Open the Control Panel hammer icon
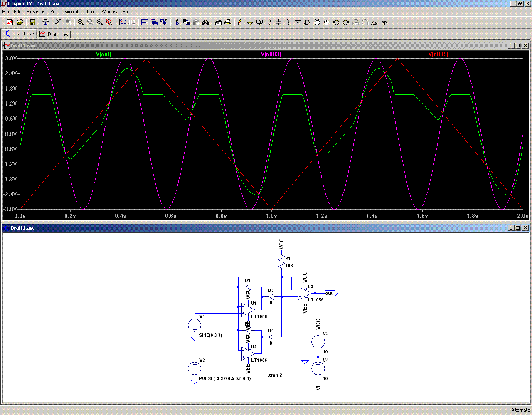Screen dimensions: 532x415 pyautogui.click(x=45, y=22)
